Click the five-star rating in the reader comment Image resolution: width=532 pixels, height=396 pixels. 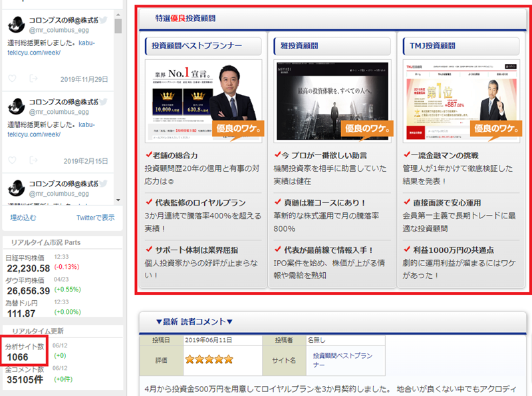click(209, 360)
